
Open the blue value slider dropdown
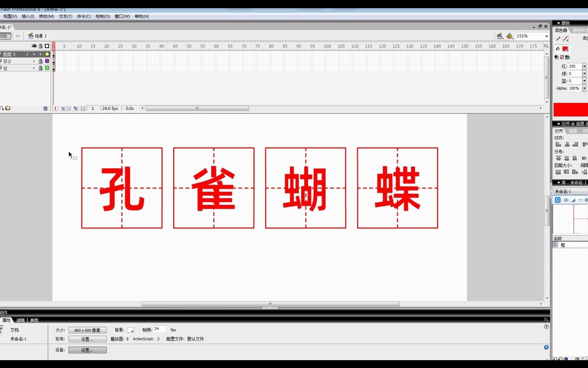tap(584, 81)
